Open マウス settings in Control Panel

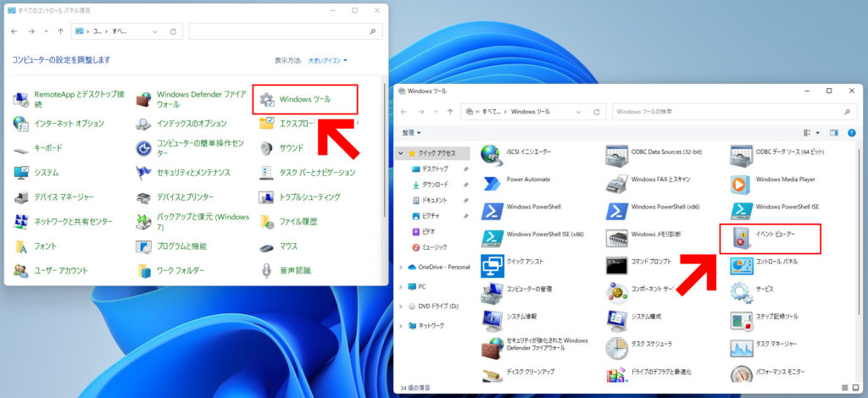[278, 246]
